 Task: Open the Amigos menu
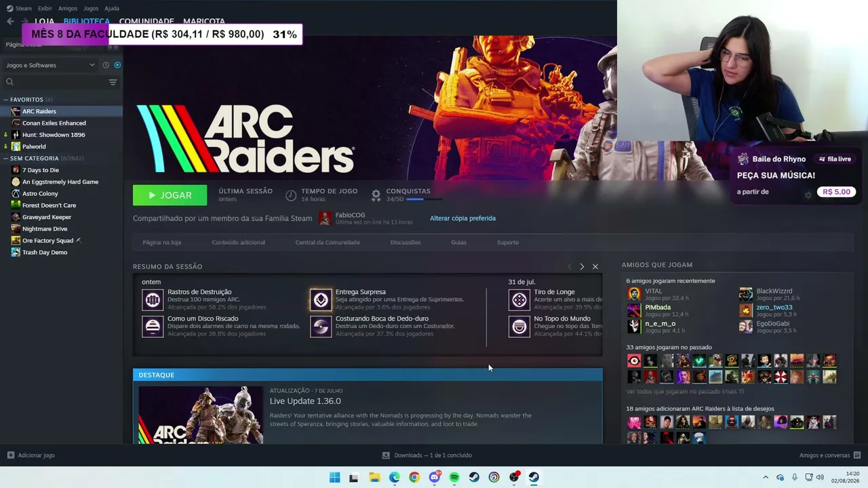tap(68, 8)
